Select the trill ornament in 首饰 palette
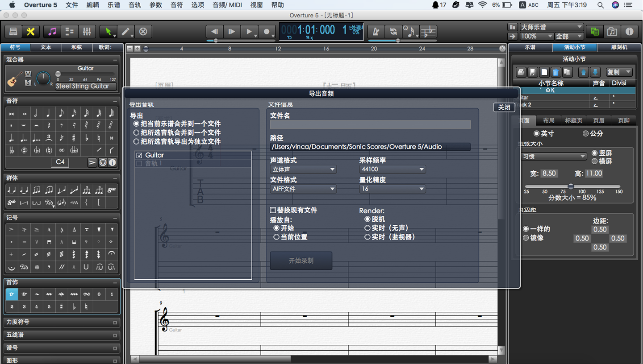The width and height of the screenshot is (643, 364). point(12,294)
